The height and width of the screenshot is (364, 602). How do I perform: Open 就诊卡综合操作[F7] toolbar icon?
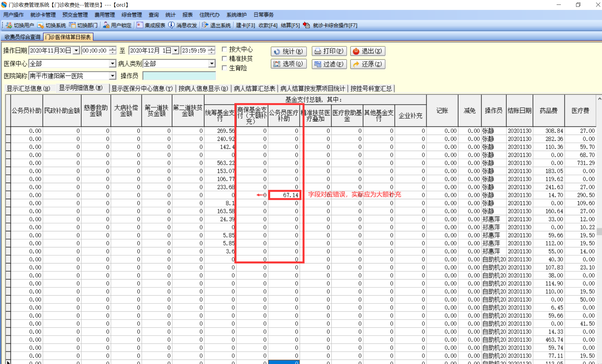tap(306, 25)
